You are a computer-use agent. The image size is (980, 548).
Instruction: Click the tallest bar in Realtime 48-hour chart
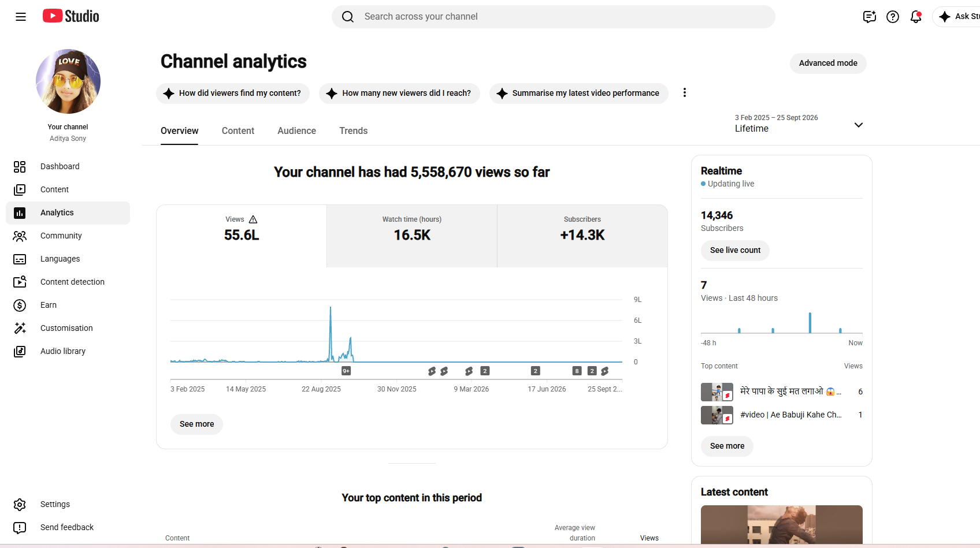810,323
